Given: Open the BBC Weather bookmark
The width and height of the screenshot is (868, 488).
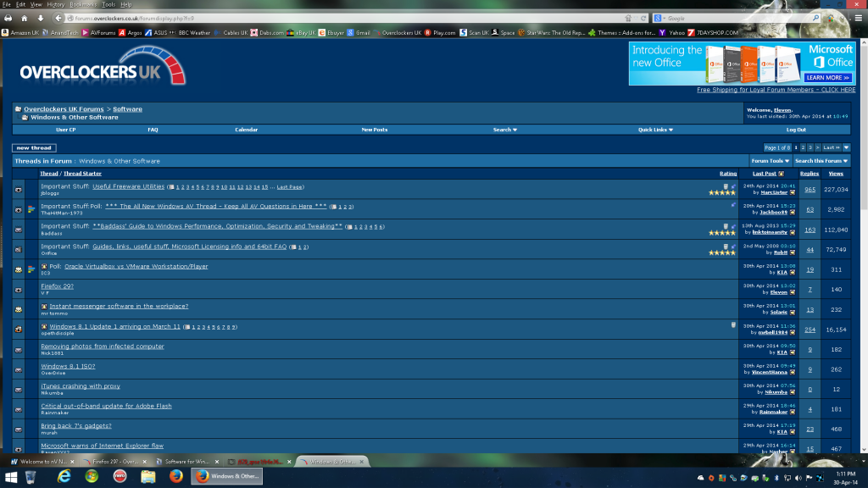Looking at the screenshot, I should tap(190, 33).
